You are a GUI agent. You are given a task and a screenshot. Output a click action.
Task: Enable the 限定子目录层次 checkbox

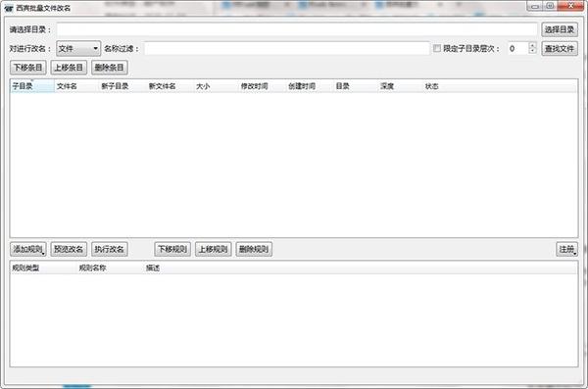(436, 48)
